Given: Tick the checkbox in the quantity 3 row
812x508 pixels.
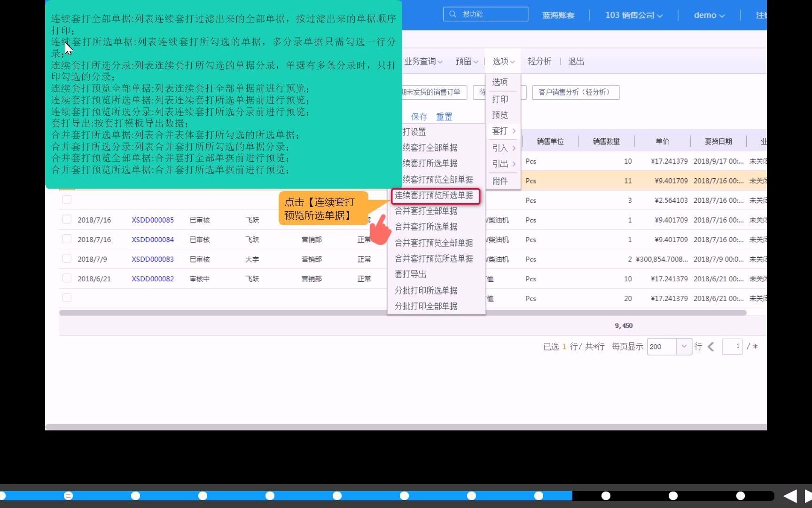Looking at the screenshot, I should (67, 199).
